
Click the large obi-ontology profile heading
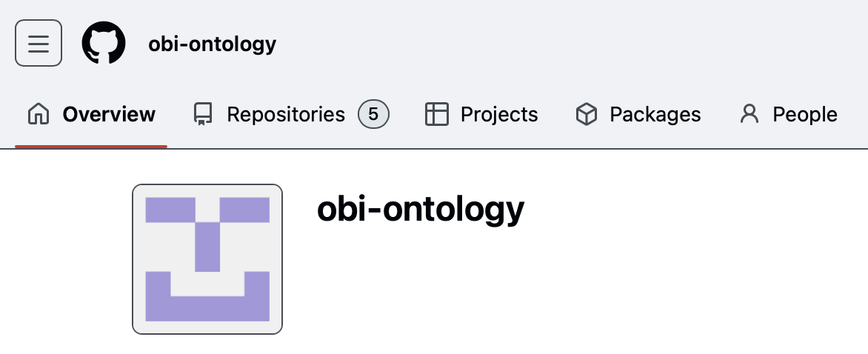point(421,210)
